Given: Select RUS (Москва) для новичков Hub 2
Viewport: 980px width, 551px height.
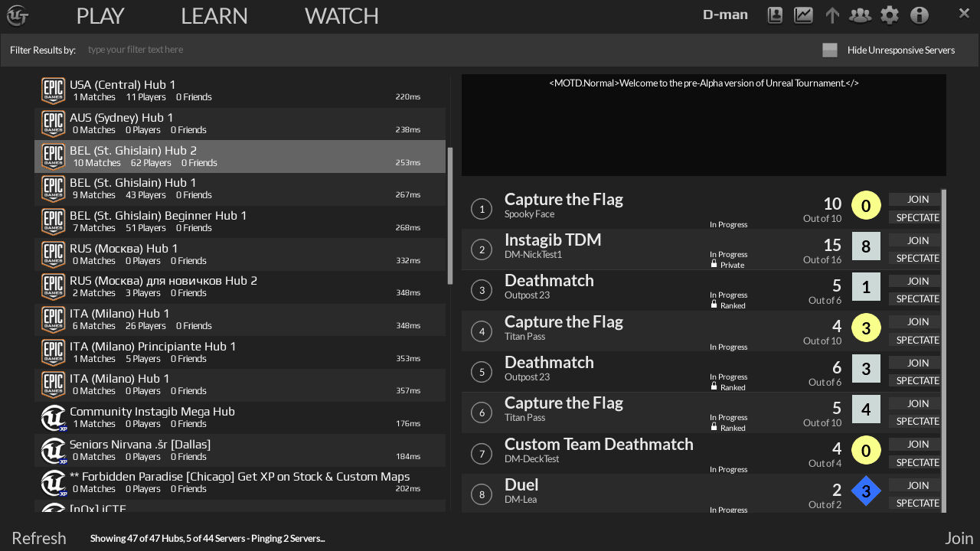Looking at the screenshot, I should pyautogui.click(x=240, y=287).
